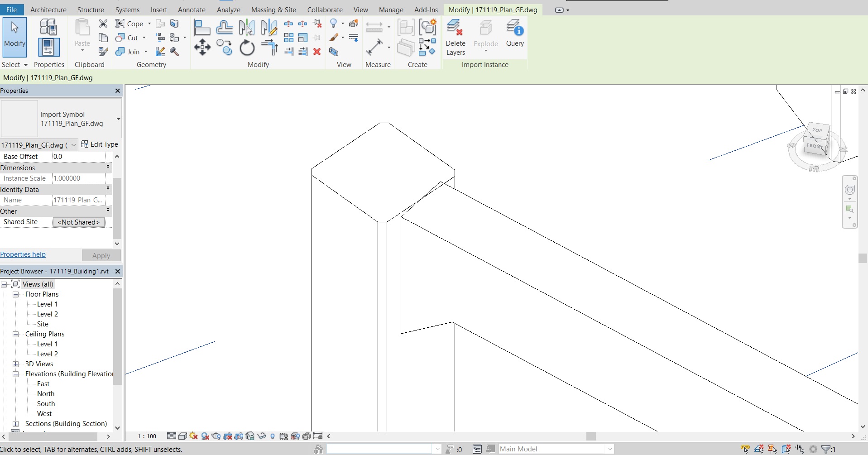Activate the Rotate tool

point(247,47)
